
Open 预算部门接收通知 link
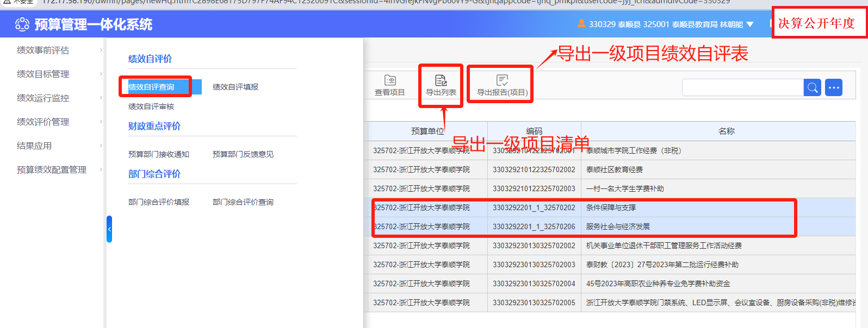[x=159, y=154]
